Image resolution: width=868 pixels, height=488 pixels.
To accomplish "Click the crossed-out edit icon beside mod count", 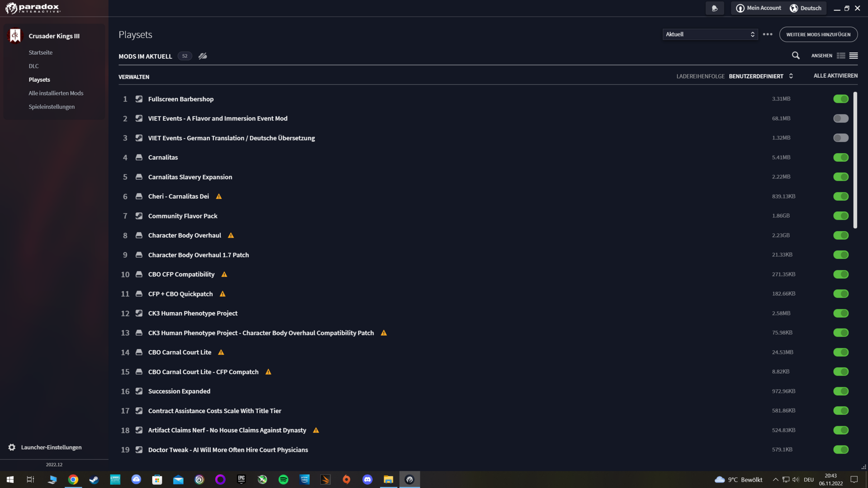I will (x=203, y=56).
